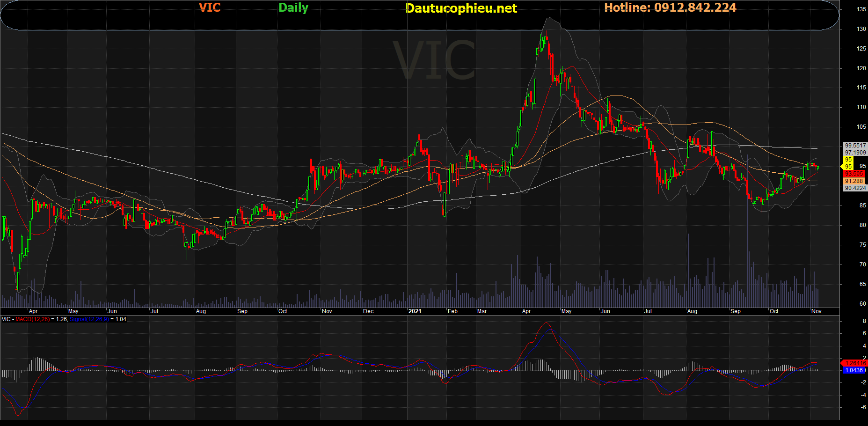Click the 90.4224 price label
The height and width of the screenshot is (426, 868).
(855, 188)
